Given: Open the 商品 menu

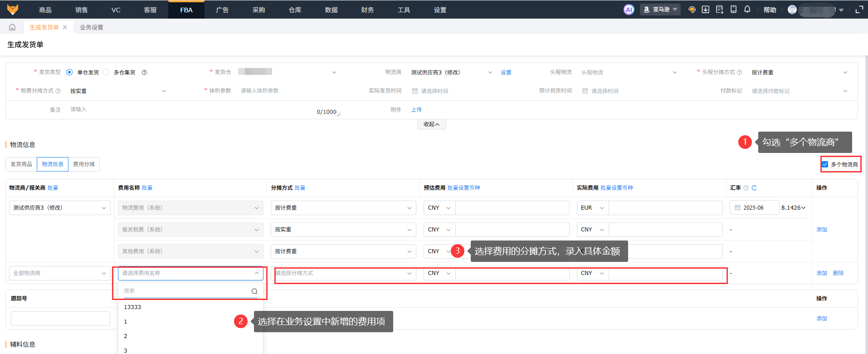Looking at the screenshot, I should click(x=45, y=10).
